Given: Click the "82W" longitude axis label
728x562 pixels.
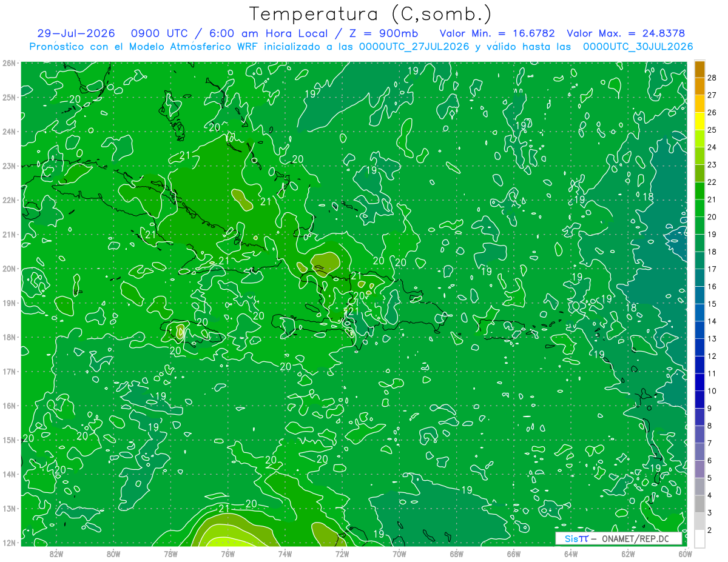Looking at the screenshot, I should click(x=56, y=554).
